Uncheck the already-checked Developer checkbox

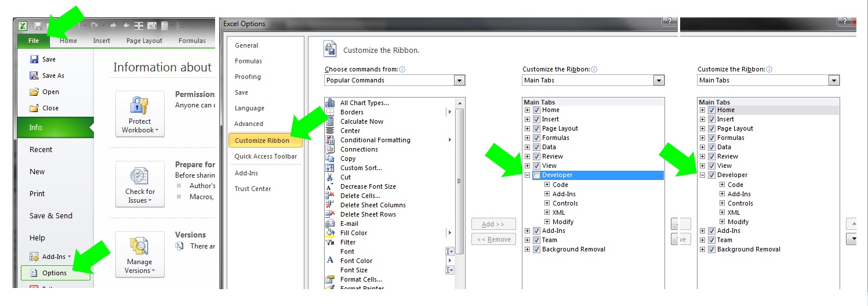(711, 175)
